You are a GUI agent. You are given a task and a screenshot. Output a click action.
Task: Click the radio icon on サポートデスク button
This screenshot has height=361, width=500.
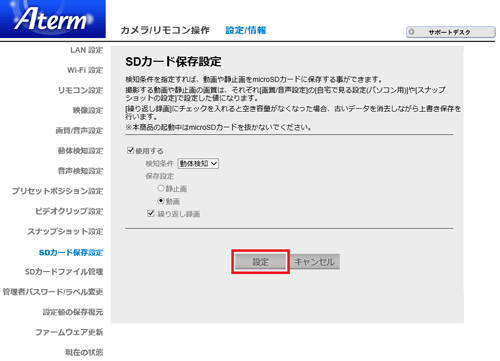(x=412, y=32)
